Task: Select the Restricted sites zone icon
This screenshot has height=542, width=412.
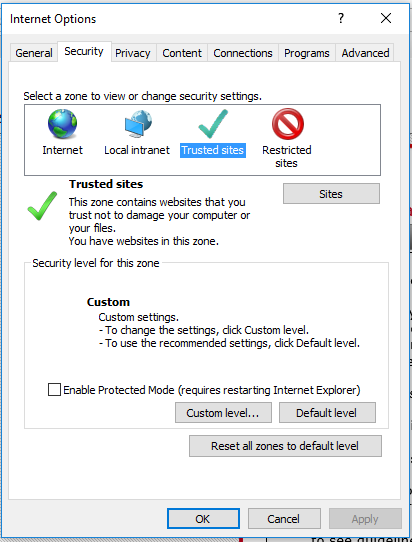Action: tap(288, 124)
